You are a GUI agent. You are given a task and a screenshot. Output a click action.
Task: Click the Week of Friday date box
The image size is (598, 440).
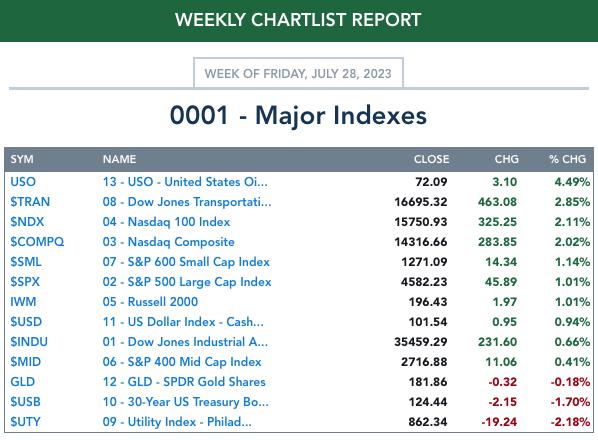(x=298, y=73)
